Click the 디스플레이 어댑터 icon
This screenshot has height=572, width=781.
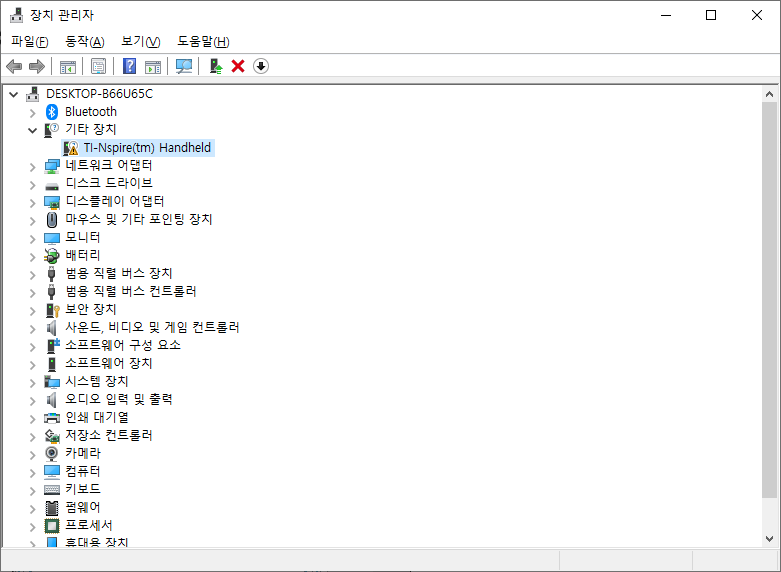click(52, 202)
